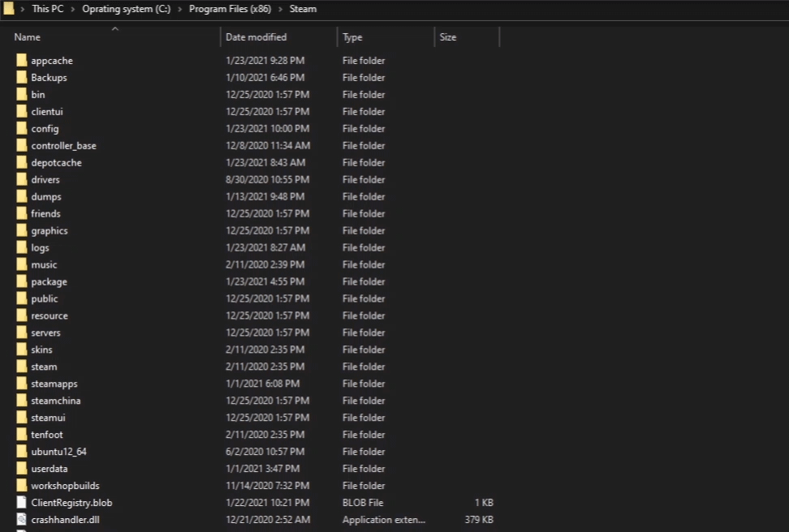
Task: Go to This PC in address bar
Action: (x=48, y=9)
